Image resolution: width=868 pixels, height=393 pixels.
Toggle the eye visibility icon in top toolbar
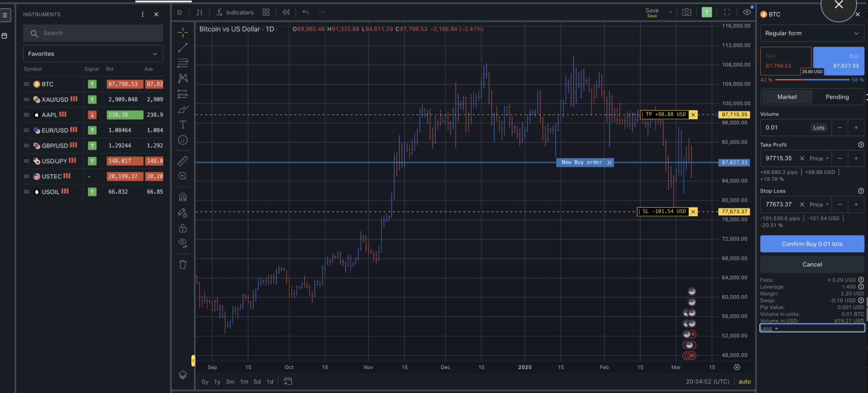click(747, 12)
